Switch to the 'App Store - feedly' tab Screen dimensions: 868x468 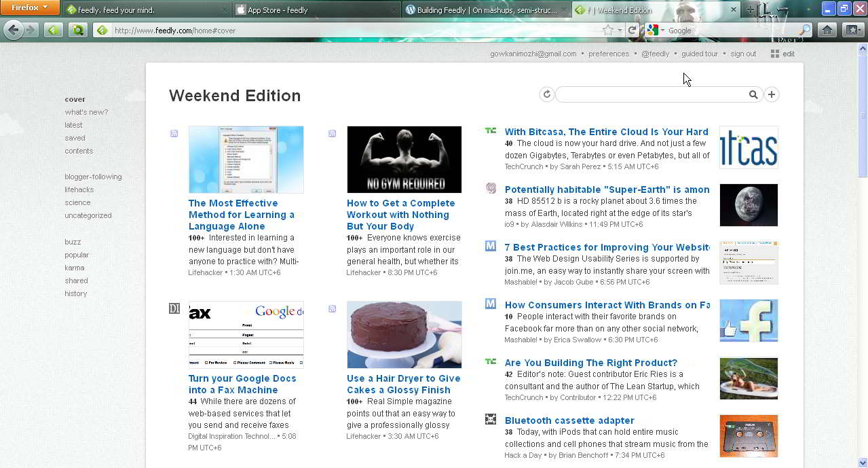point(316,10)
